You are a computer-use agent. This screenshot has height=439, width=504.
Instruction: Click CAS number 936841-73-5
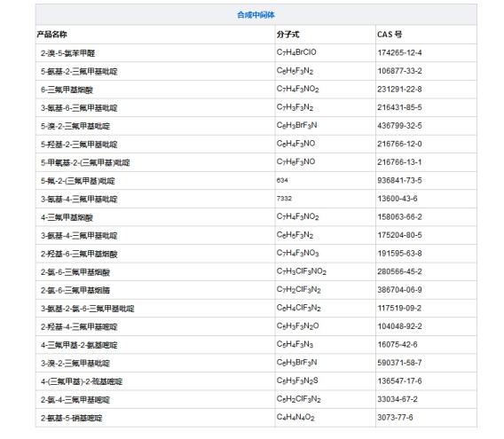399,181
